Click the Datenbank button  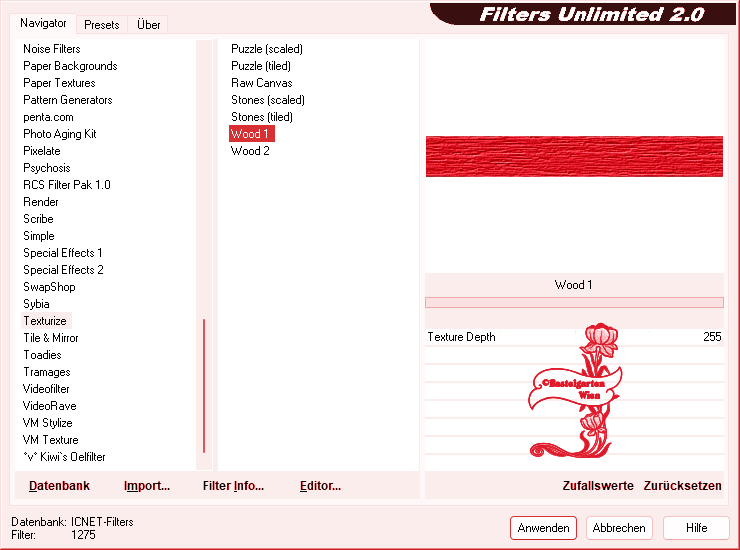click(59, 486)
